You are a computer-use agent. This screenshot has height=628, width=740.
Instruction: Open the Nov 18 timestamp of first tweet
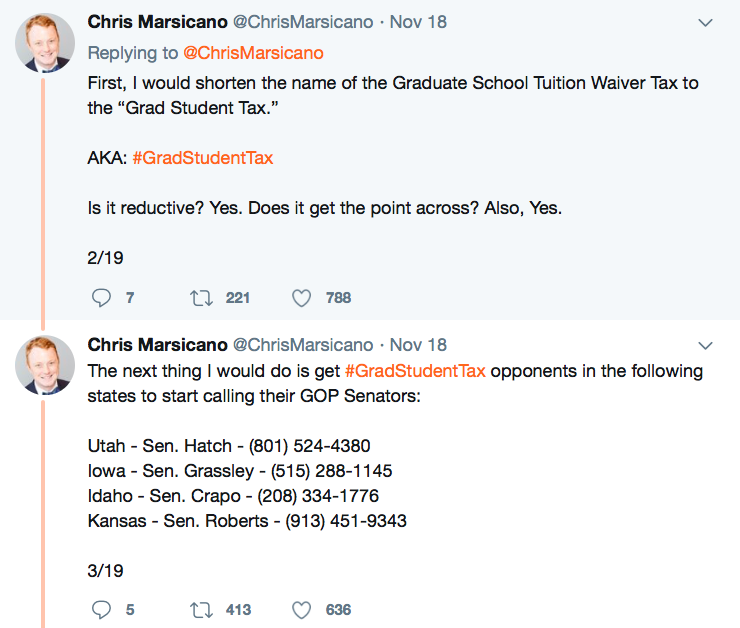418,22
